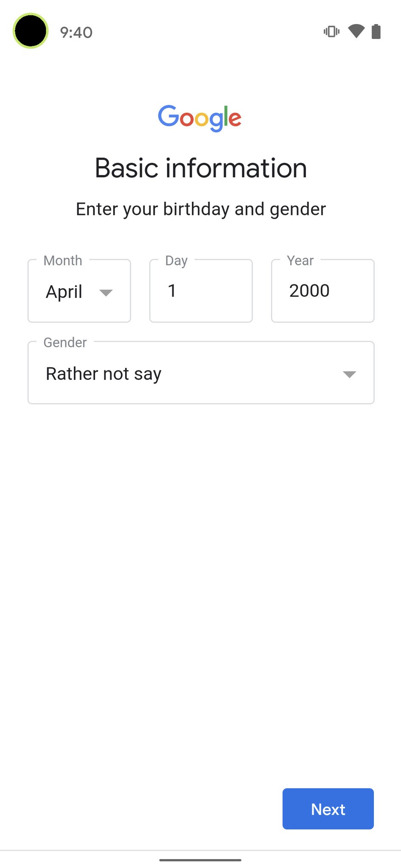Screen dimensions: 401x868
Task: Tap the Year field label
Action: pos(300,260)
